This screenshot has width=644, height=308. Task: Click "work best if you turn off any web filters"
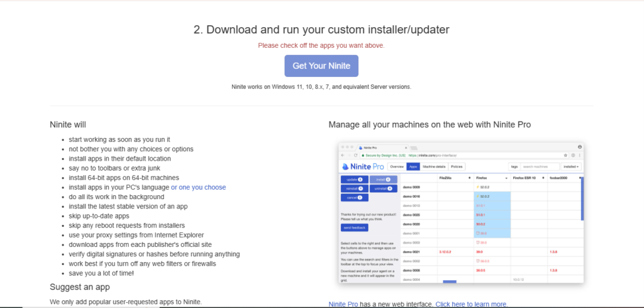[x=142, y=263]
